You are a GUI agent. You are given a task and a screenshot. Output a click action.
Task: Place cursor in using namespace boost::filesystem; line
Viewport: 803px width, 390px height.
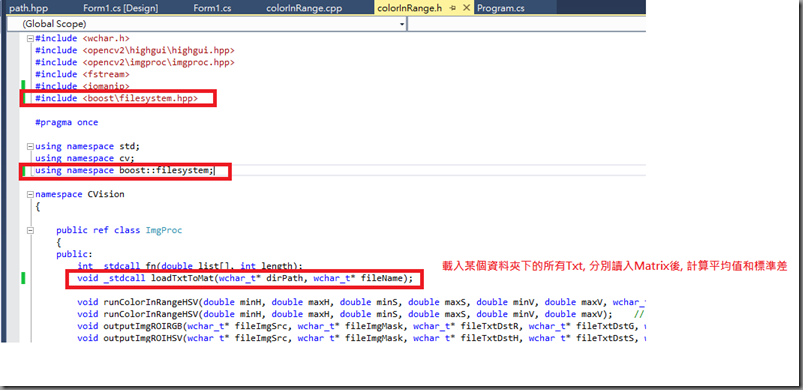(x=124, y=170)
